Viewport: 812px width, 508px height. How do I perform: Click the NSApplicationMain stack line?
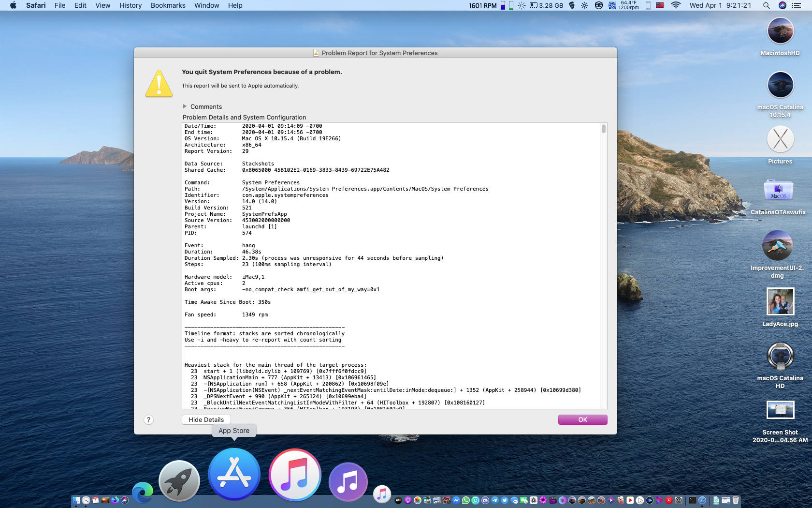click(x=283, y=378)
